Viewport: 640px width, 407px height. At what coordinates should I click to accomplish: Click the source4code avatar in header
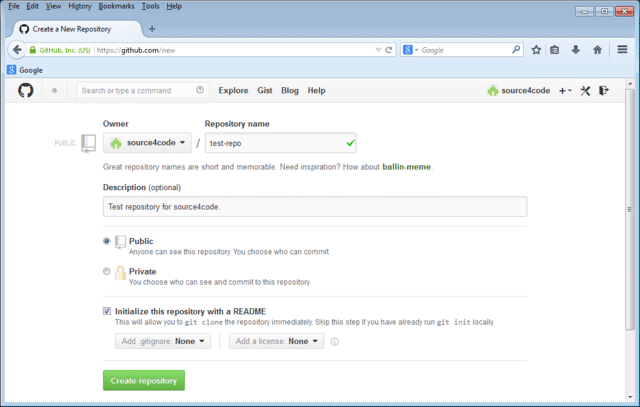coord(493,91)
